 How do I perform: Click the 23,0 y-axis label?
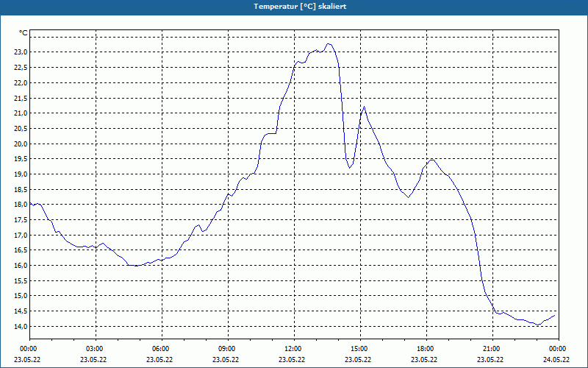[x=21, y=52]
